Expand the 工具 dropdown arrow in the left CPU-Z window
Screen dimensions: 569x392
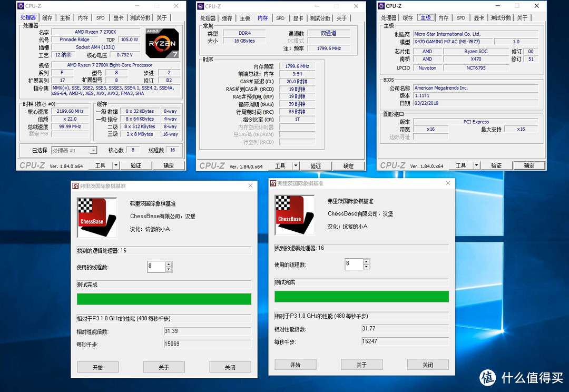[x=116, y=165]
